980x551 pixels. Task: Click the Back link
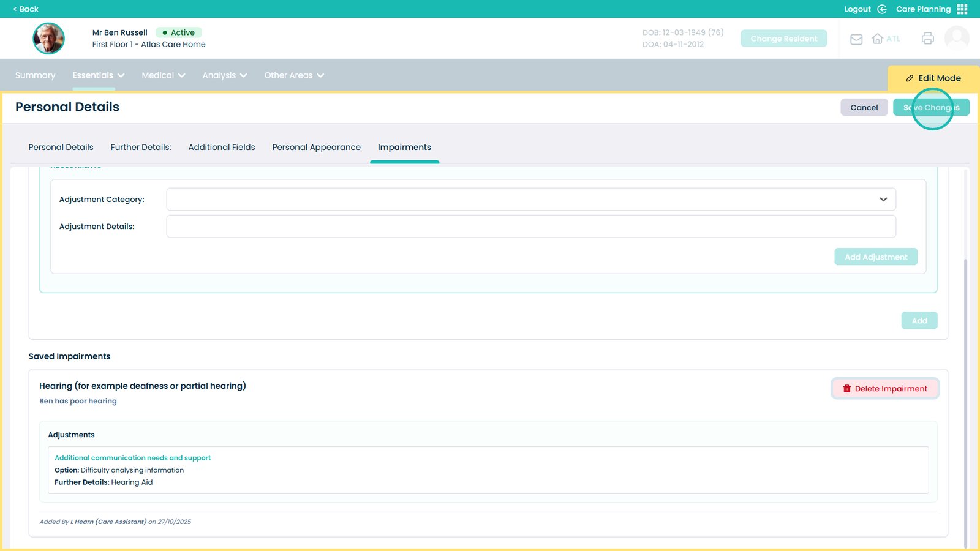26,9
